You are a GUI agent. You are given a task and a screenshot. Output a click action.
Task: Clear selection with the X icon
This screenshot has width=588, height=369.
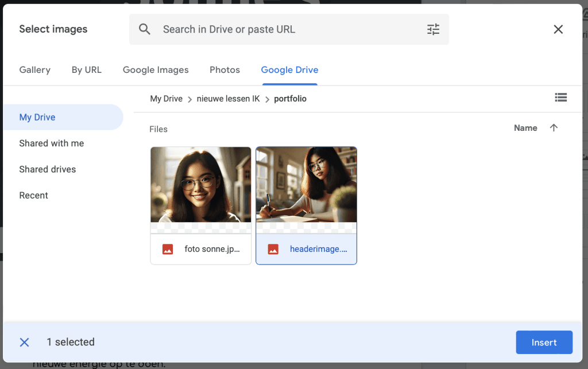point(25,342)
